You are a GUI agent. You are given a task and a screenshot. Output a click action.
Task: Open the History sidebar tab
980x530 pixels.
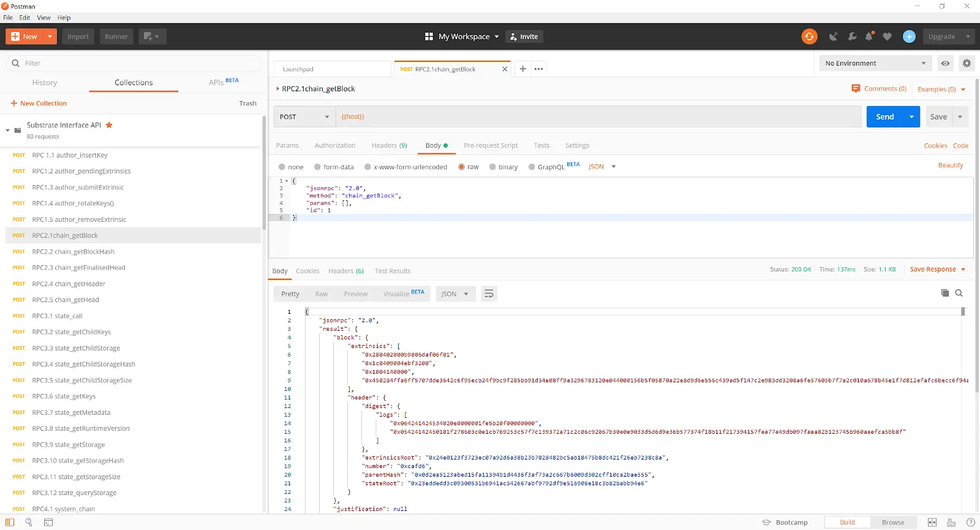coord(45,83)
